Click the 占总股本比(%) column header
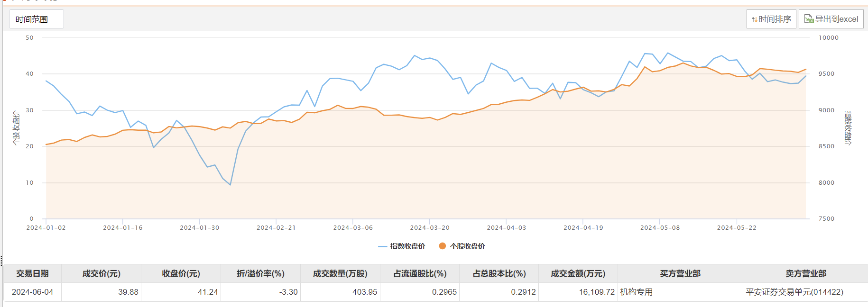The width and height of the screenshot is (868, 307). (x=499, y=274)
